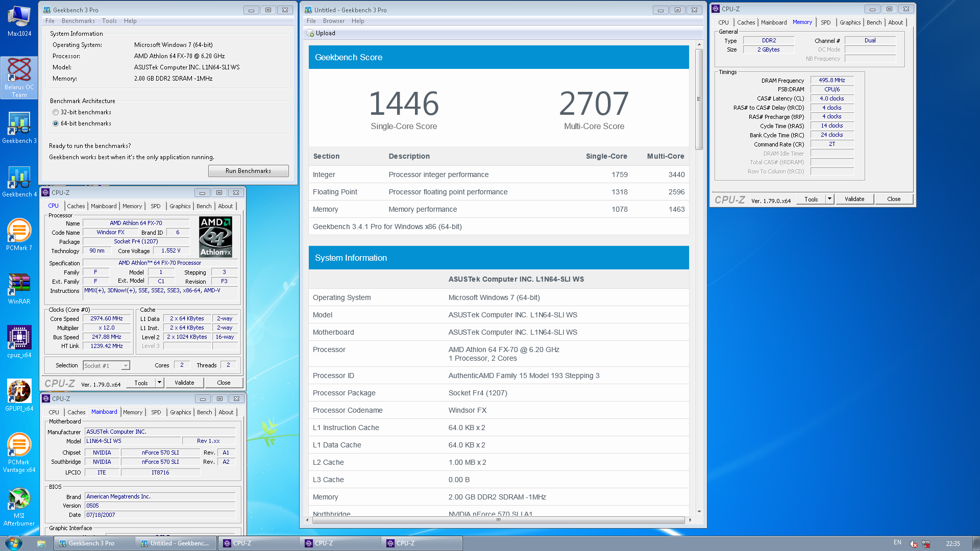Click Close in CPU-Z Memory window
Screen dimensions: 980x551
click(894, 199)
